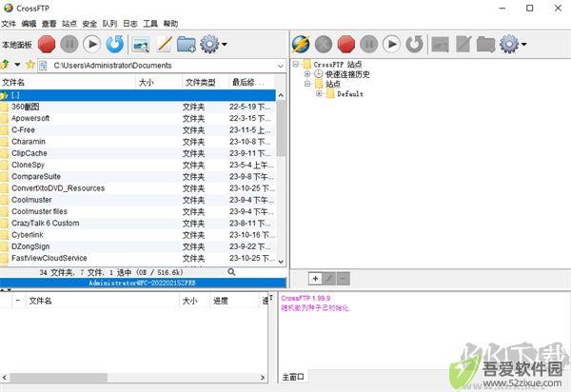Viewport: 571px width, 392px height.
Task: Go up one directory with green arrow icon
Action: pos(5,65)
